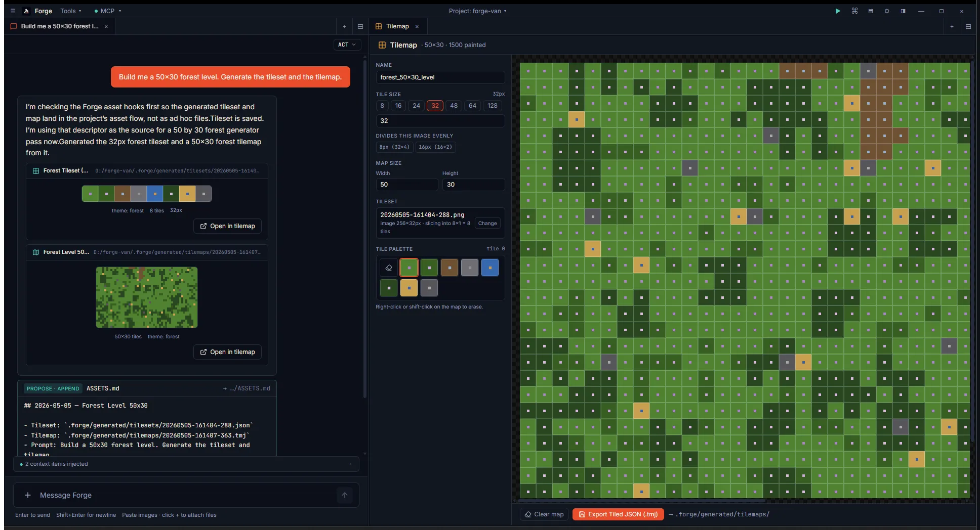The height and width of the screenshot is (530, 980).
Task: Split the chat pane layout
Action: click(360, 26)
